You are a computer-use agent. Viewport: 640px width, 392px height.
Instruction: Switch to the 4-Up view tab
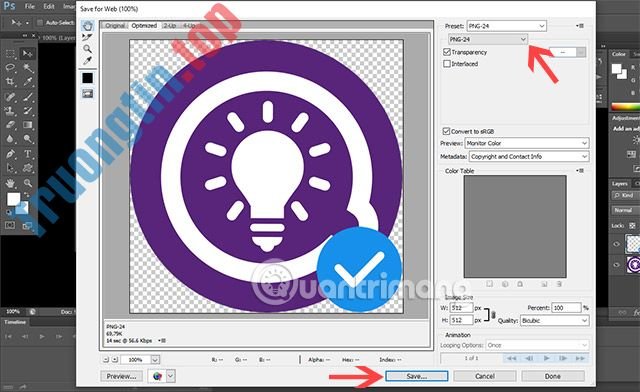point(189,25)
